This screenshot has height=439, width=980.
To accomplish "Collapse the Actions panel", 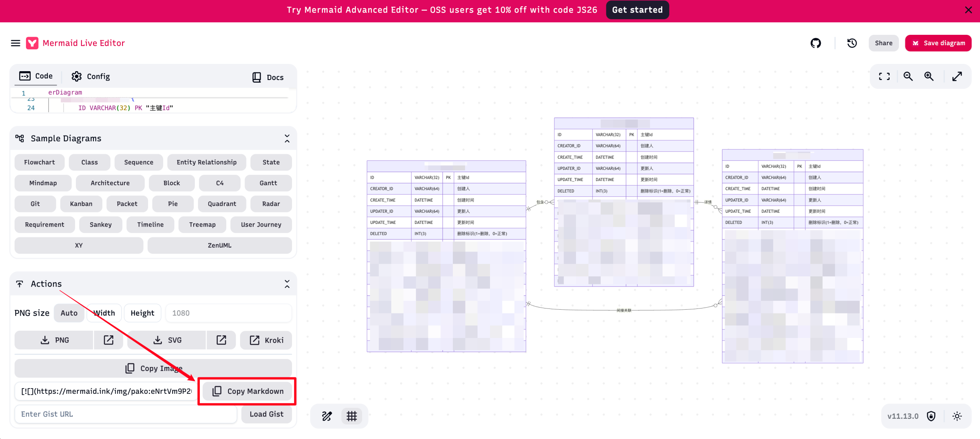I will 287,284.
